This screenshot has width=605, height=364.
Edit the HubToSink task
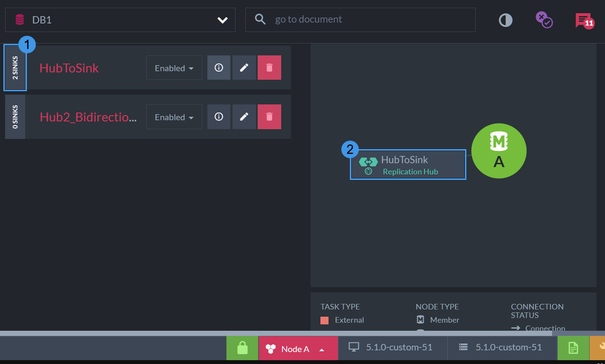[244, 68]
